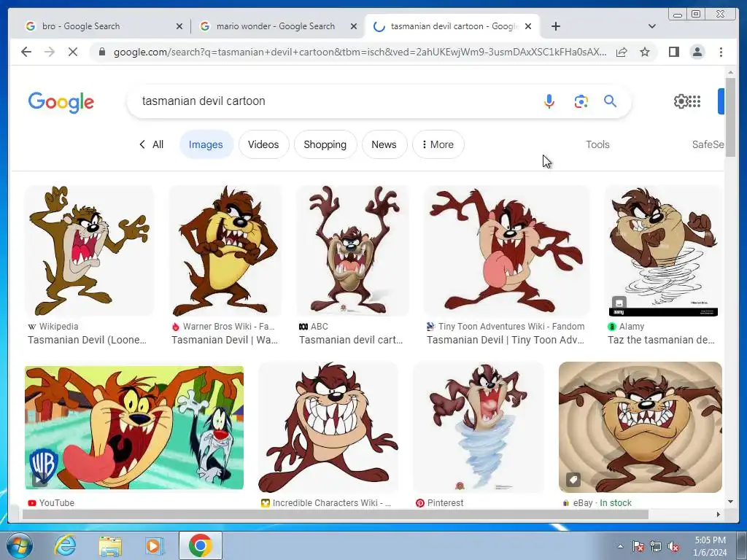Open the SafeSearch setting
747x560 pixels.
click(x=708, y=144)
